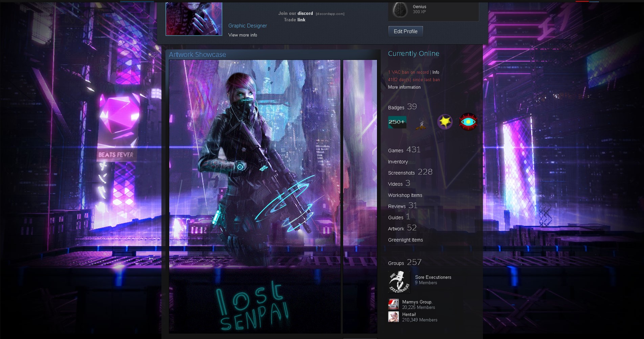Open Greenlight Items
The width and height of the screenshot is (644, 339).
click(x=405, y=240)
